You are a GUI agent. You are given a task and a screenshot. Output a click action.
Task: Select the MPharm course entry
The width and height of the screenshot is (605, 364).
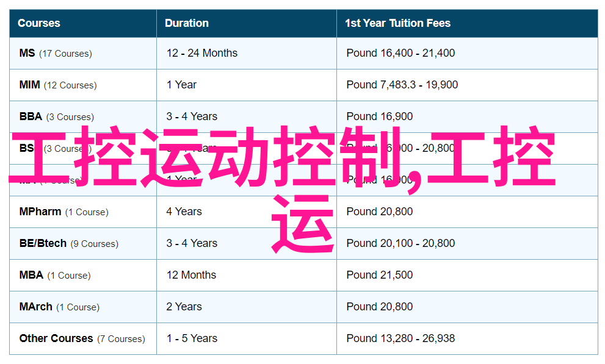click(63, 212)
